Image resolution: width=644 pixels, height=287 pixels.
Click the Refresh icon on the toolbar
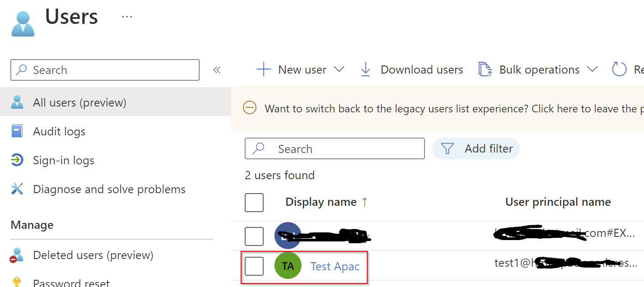point(619,69)
